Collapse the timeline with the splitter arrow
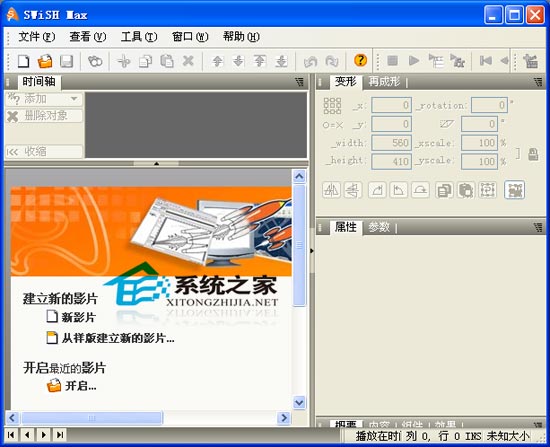This screenshot has height=447, width=550. 156,163
